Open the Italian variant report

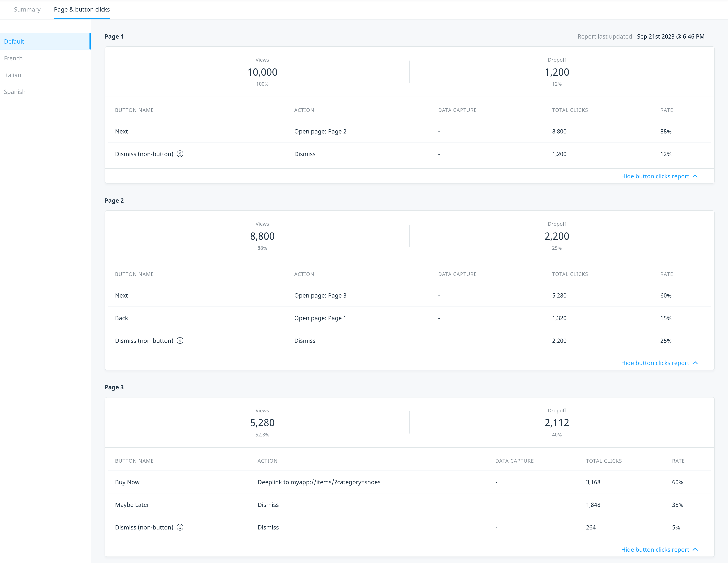point(45,75)
